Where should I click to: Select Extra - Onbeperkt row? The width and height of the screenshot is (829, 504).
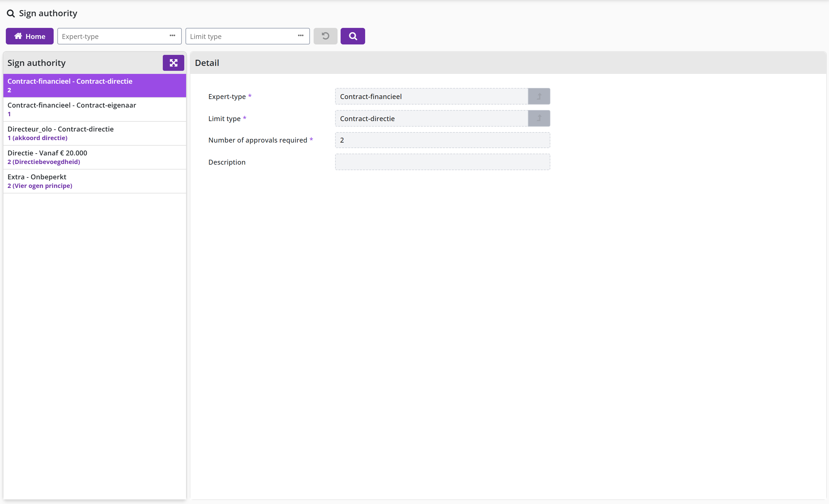click(94, 181)
